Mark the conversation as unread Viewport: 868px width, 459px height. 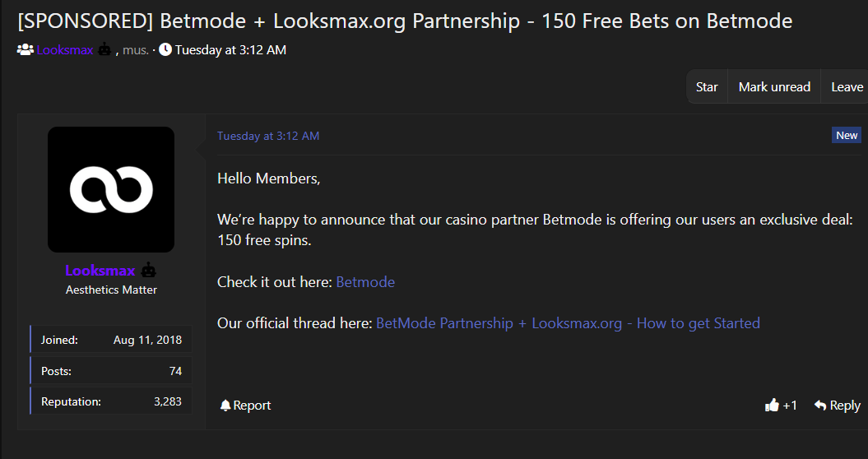tap(774, 87)
